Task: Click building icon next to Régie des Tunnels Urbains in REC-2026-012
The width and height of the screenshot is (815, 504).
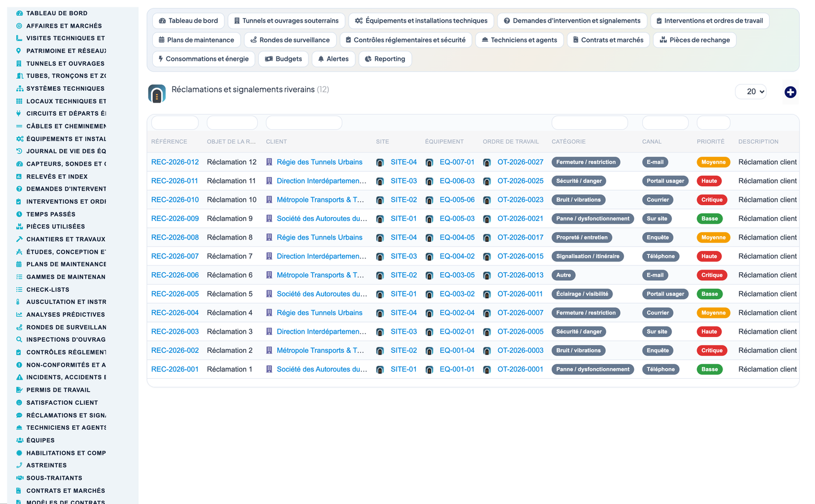Action: coord(269,162)
